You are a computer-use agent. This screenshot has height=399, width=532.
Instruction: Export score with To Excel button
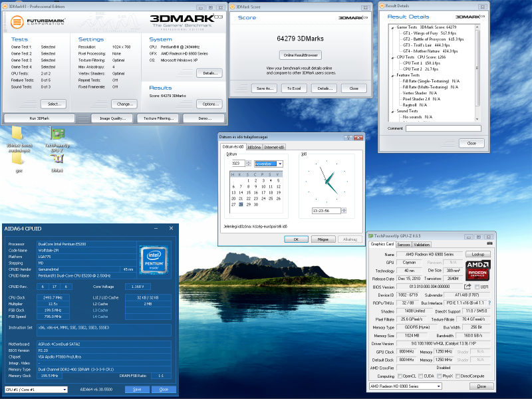point(294,88)
